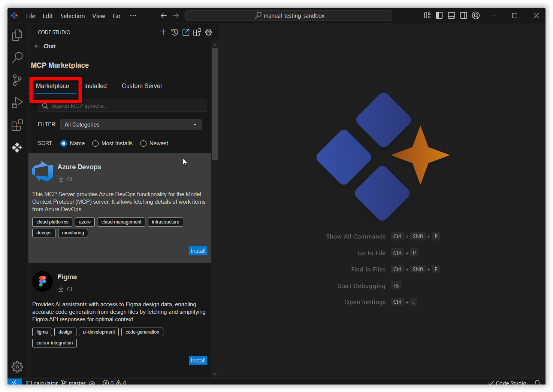Viewport: 553px width, 392px height.
Task: Click the azure tag
Action: [85, 222]
